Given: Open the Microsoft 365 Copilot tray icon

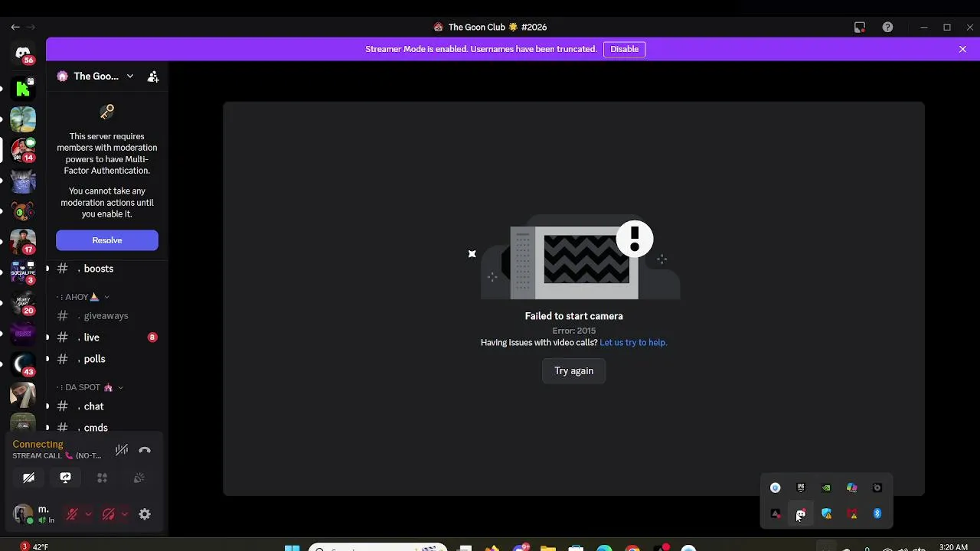Looking at the screenshot, I should coord(852,487).
